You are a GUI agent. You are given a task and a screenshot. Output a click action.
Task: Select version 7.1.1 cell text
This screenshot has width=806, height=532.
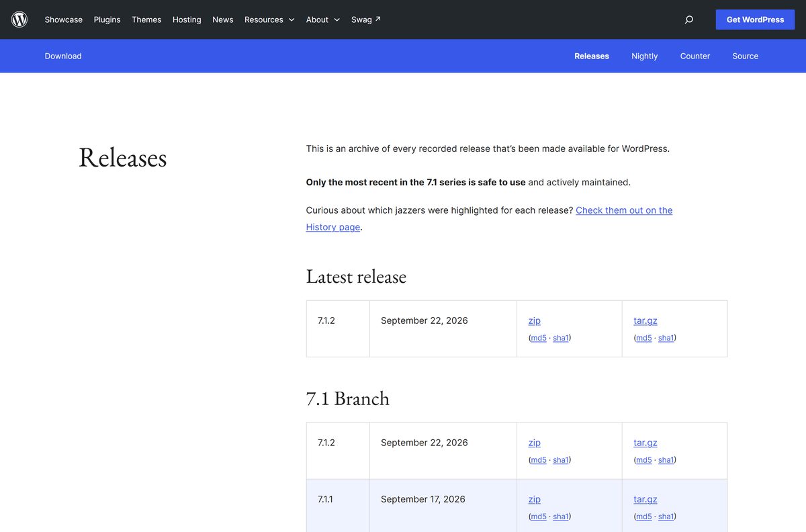tap(326, 499)
